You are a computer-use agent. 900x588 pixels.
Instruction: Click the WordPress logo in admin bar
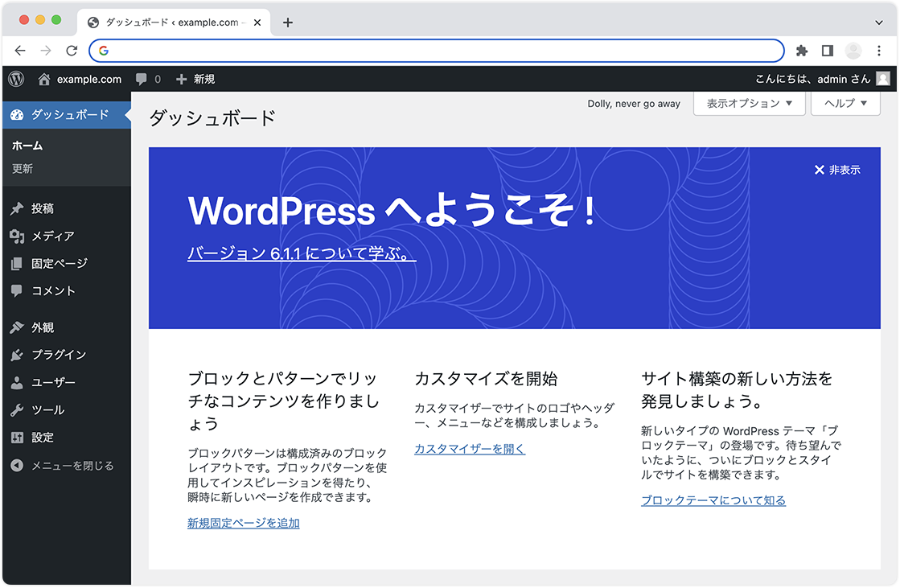pyautogui.click(x=17, y=79)
